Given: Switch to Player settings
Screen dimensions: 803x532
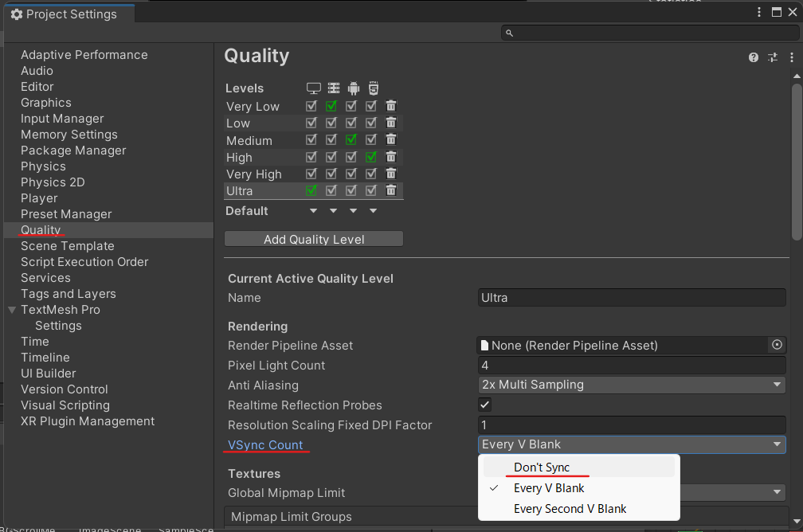Looking at the screenshot, I should [39, 198].
